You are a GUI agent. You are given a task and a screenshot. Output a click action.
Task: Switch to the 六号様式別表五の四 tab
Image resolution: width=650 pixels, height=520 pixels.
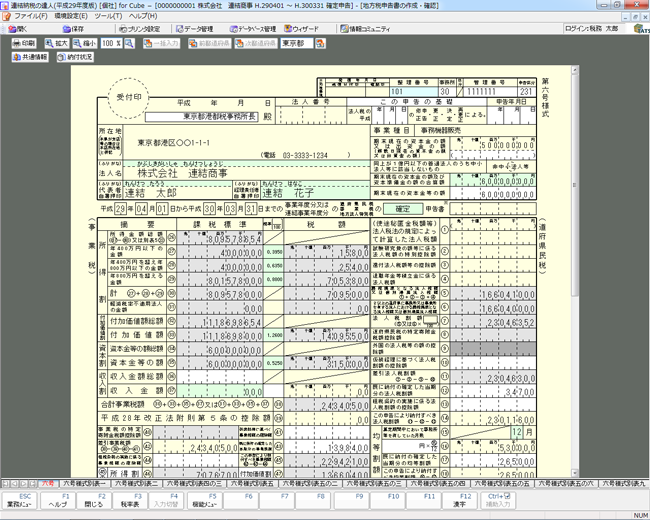[x=438, y=484]
